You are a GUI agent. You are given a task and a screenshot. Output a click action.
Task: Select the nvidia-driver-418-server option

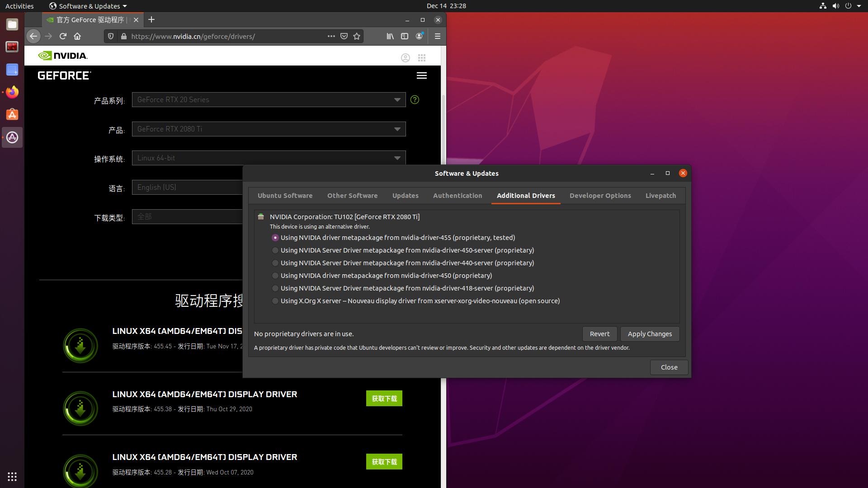[275, 288]
